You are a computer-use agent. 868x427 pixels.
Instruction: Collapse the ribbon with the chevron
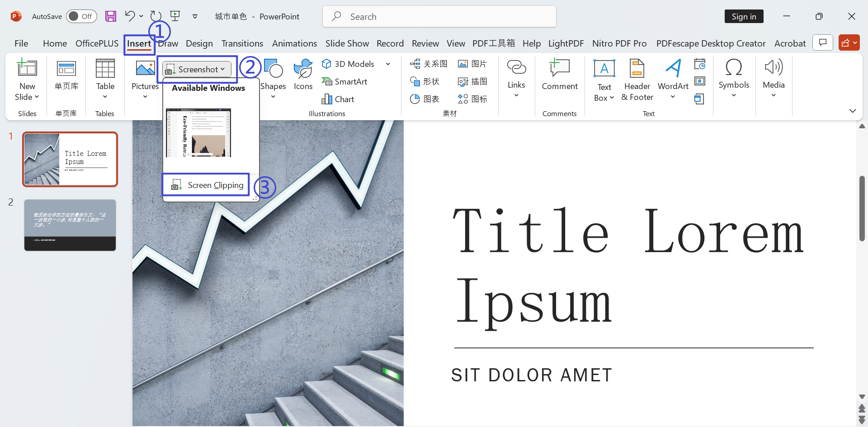(854, 111)
